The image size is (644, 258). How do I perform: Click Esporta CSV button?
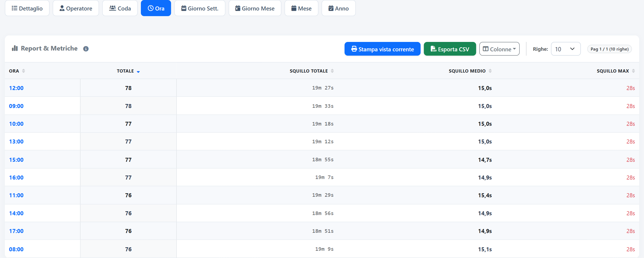pyautogui.click(x=450, y=49)
